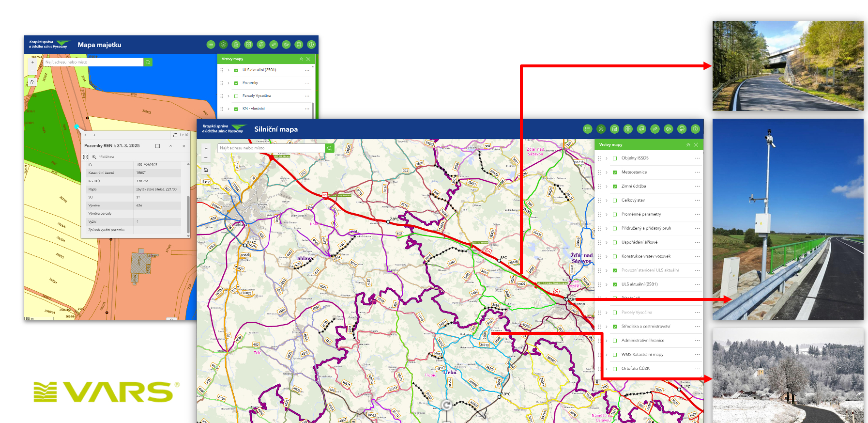Click the print icon in Silniční mapa toolbar

pos(682,129)
